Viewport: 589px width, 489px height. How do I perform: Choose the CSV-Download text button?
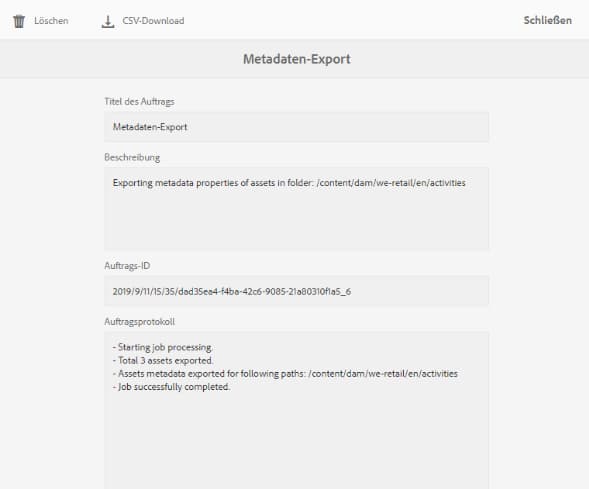click(x=153, y=21)
